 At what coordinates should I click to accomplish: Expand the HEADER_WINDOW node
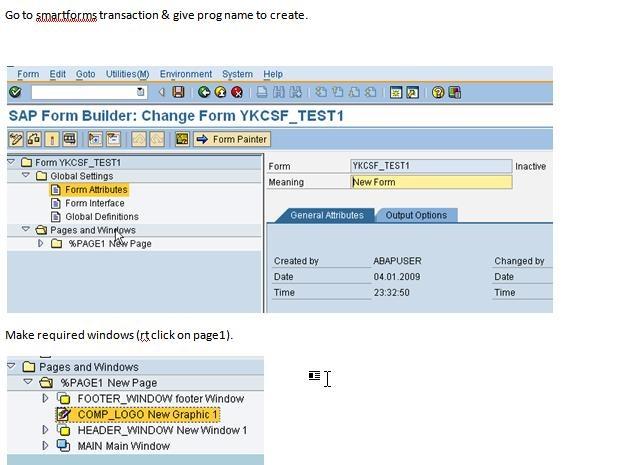tap(45, 429)
